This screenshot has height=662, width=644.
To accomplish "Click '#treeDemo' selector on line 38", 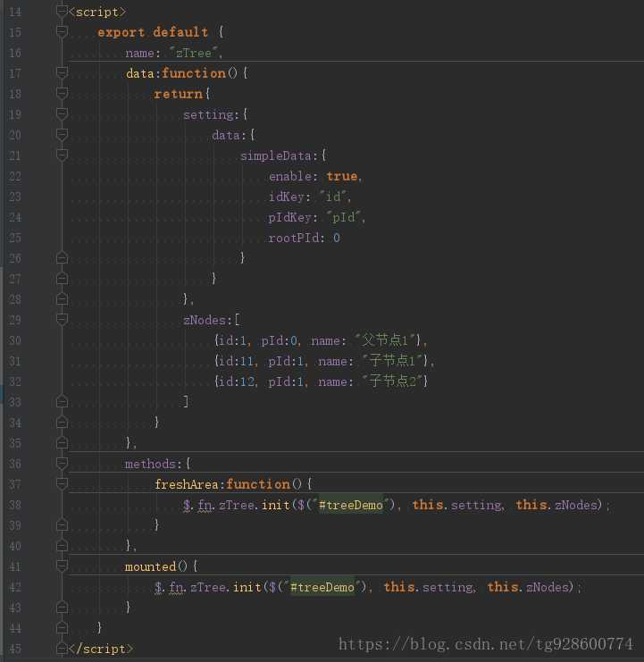I will 351,505.
